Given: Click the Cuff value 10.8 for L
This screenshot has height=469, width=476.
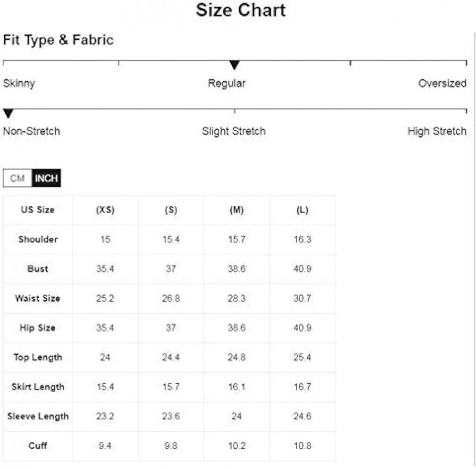Looking at the screenshot, I should pyautogui.click(x=302, y=445).
